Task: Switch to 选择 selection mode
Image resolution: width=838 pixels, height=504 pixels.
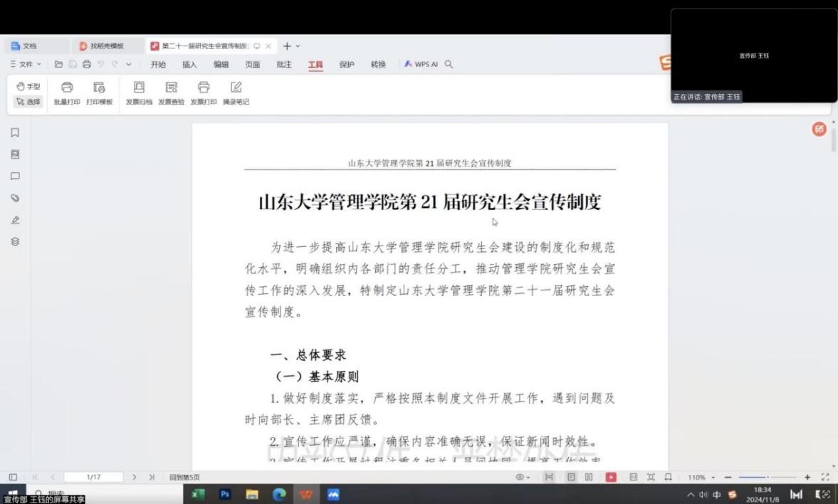Action: pyautogui.click(x=28, y=102)
